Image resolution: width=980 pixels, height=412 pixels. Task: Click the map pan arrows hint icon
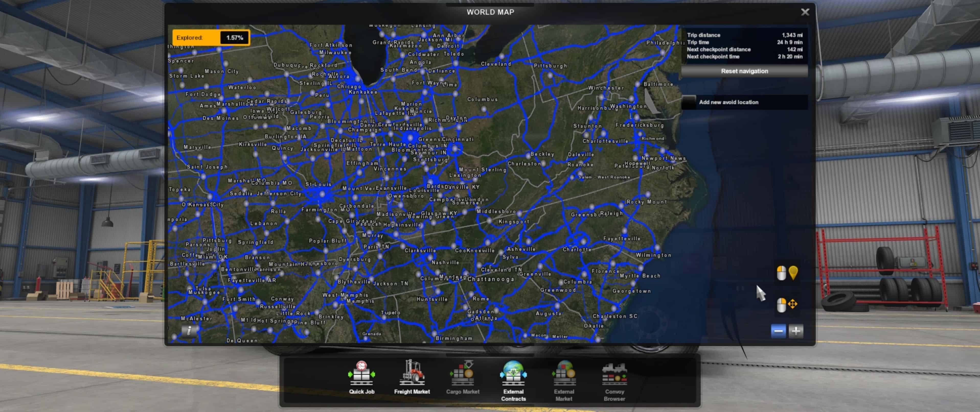[792, 304]
